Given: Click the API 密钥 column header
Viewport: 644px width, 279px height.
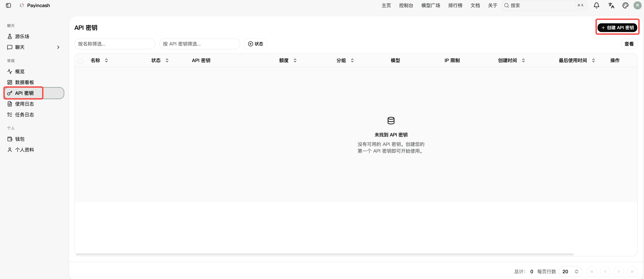Looking at the screenshot, I should 201,60.
